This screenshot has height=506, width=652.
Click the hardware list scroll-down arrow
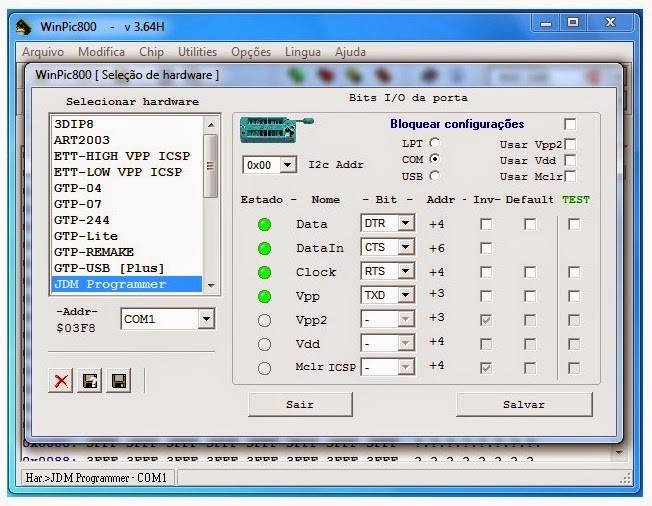pos(211,285)
